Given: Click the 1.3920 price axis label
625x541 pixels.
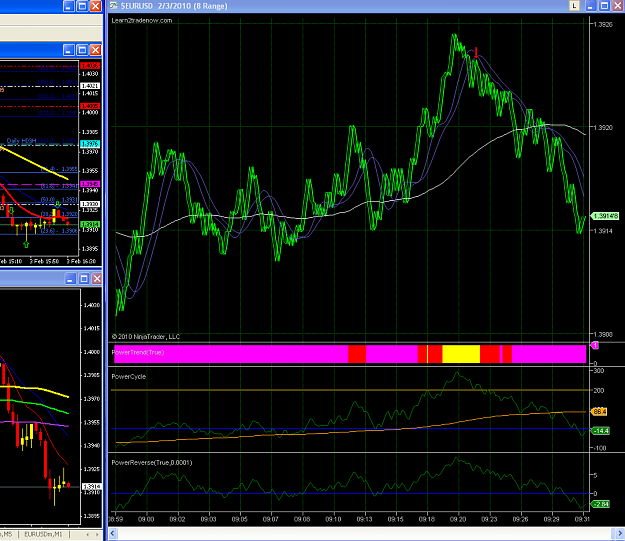Looking at the screenshot, I should tap(603, 128).
